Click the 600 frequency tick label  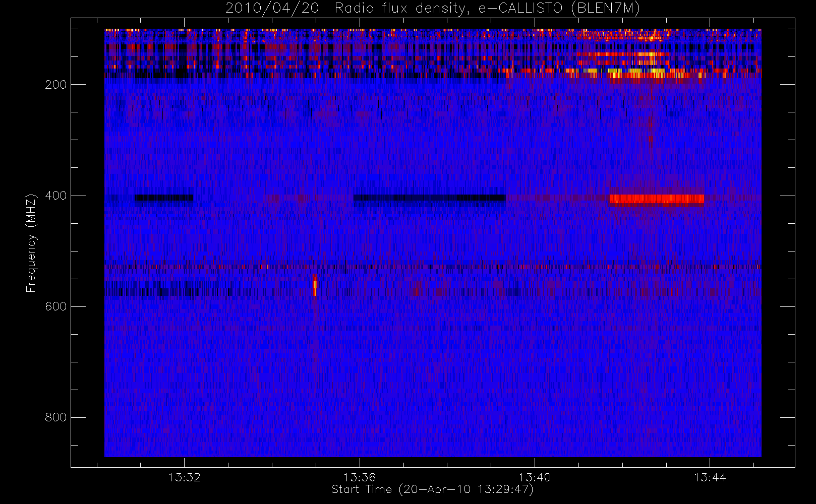(55, 306)
